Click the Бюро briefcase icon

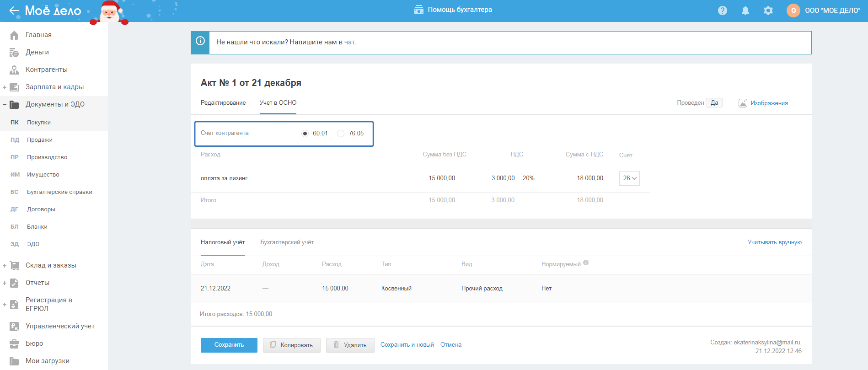click(14, 344)
